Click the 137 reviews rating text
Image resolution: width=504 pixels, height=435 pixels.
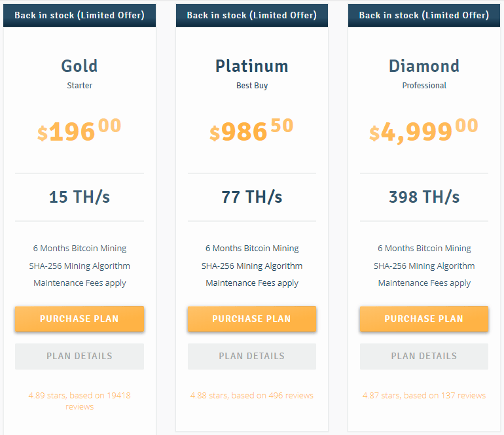tap(423, 395)
